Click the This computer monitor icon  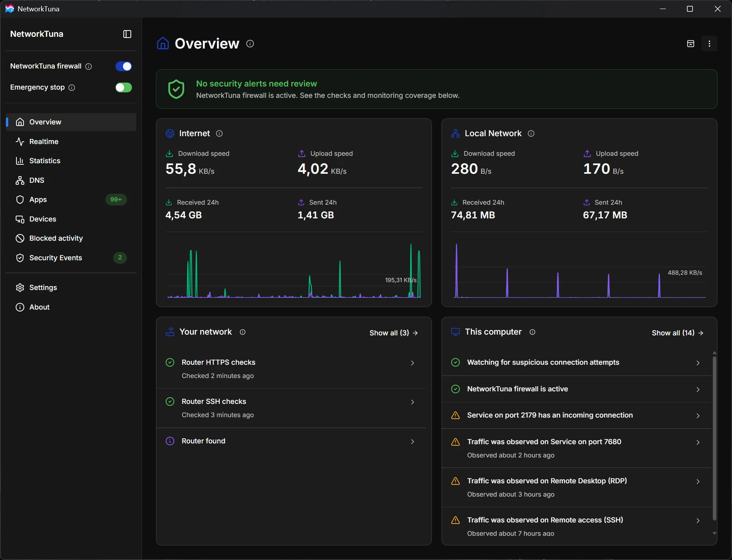pos(455,332)
